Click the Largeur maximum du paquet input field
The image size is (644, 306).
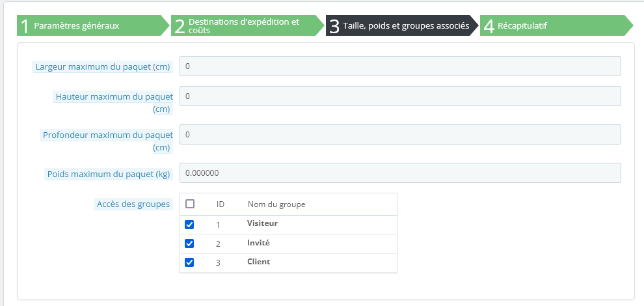400,66
